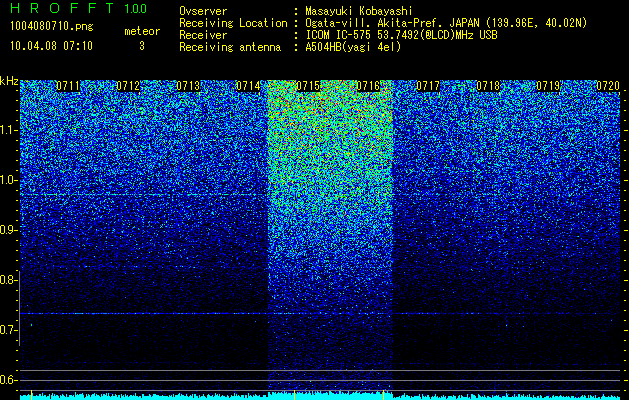Click the 0.9 frequency axis label
Image resolution: width=629 pixels, height=400 pixels.
[9, 230]
